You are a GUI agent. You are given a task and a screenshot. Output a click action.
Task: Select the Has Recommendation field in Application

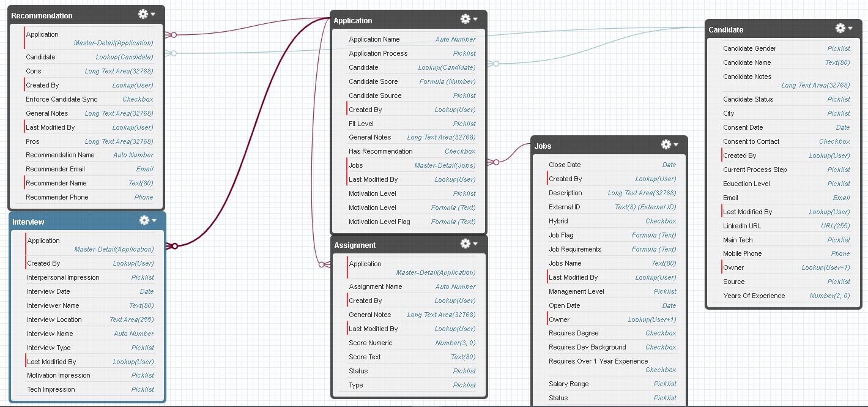click(380, 151)
